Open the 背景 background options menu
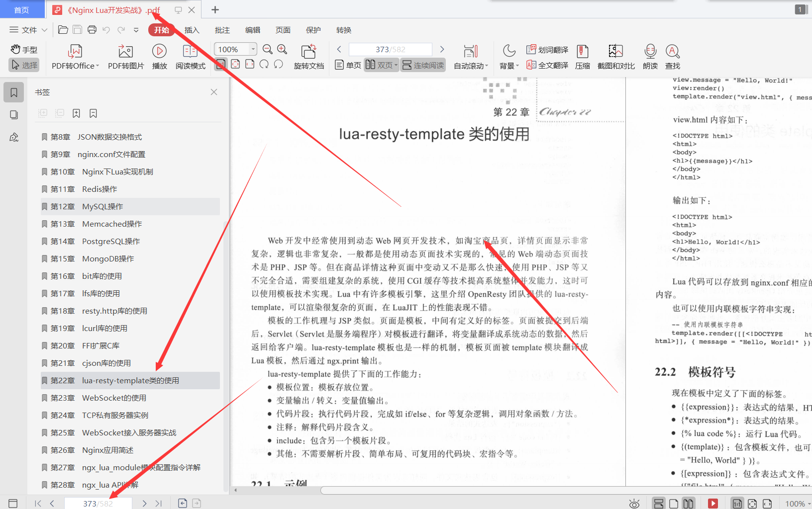 tap(508, 56)
